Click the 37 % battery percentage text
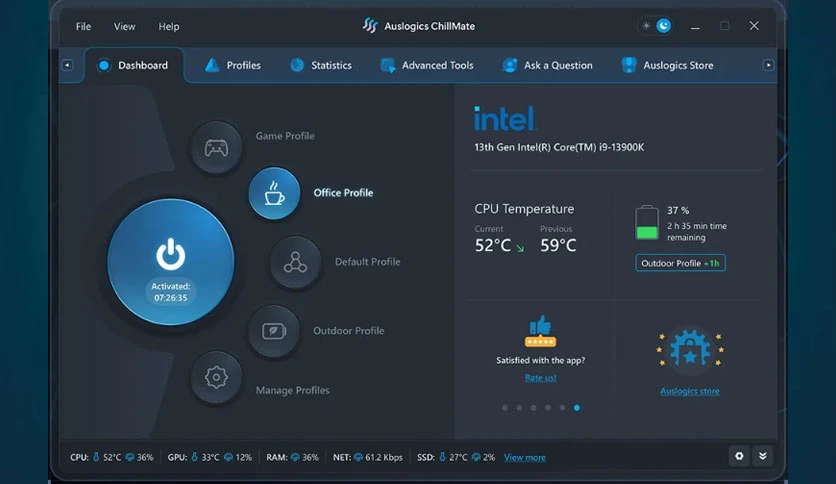 point(678,211)
